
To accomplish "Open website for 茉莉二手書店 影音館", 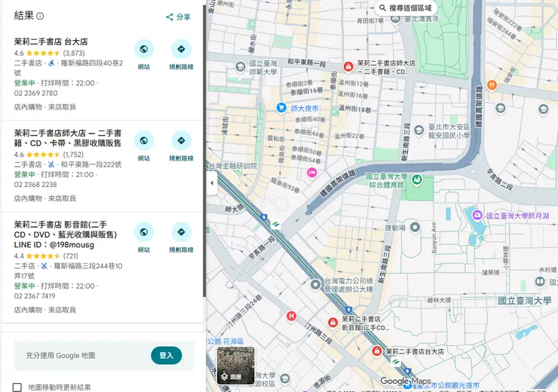I will click(144, 232).
